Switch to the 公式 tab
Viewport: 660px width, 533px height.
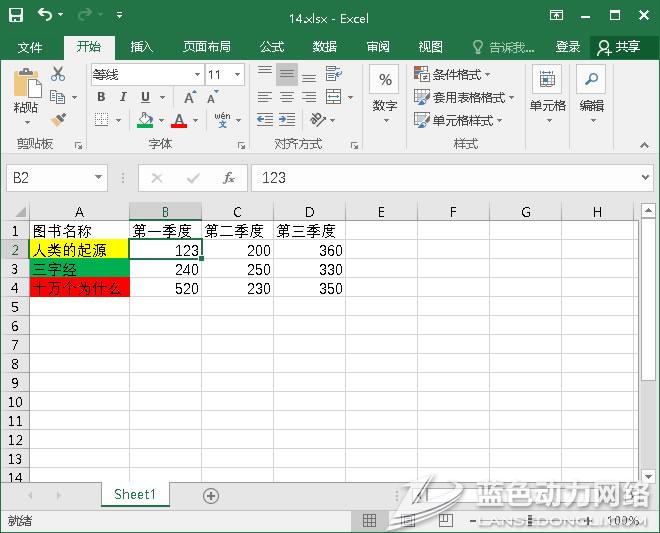point(272,47)
